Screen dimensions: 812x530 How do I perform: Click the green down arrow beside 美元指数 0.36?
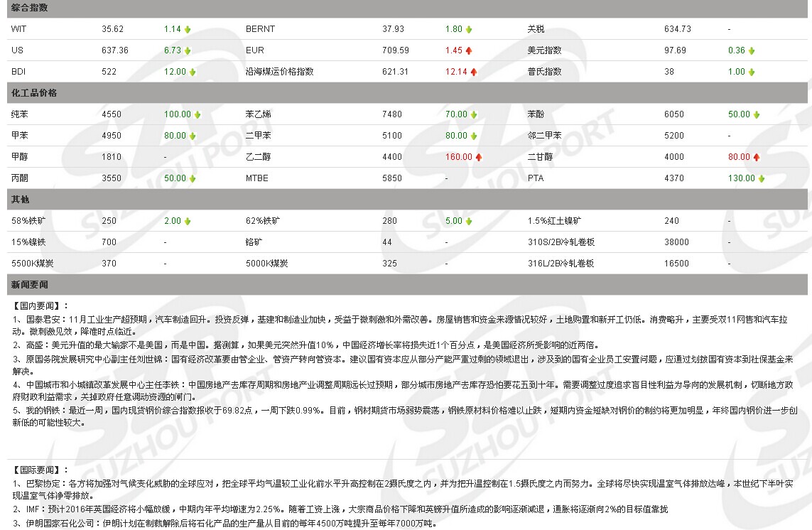[x=752, y=50]
